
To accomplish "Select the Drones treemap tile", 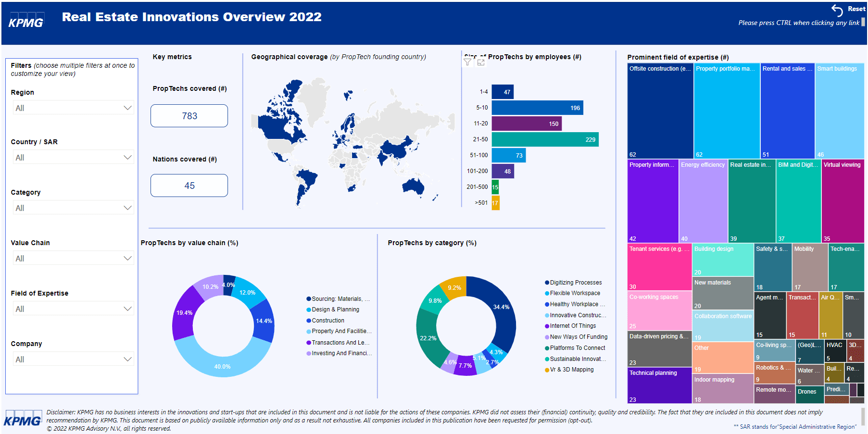I will point(810,395).
